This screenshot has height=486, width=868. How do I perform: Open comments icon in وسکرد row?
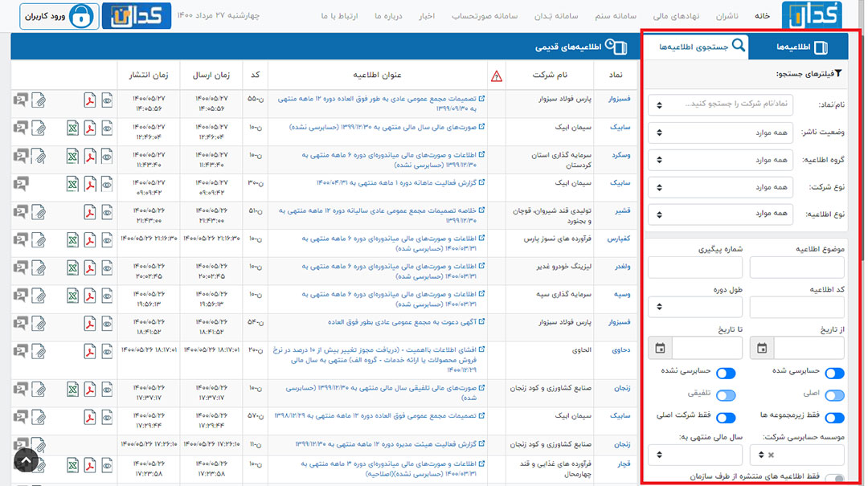pos(20,156)
